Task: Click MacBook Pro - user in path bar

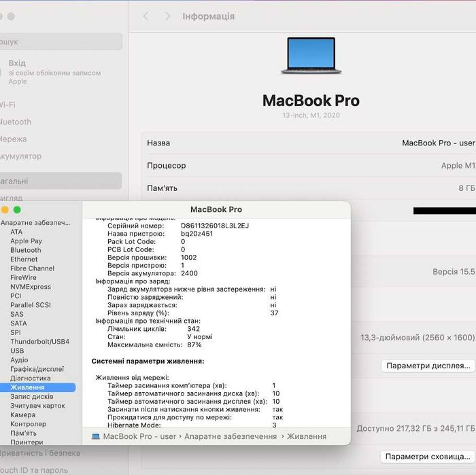Action: coord(139,436)
